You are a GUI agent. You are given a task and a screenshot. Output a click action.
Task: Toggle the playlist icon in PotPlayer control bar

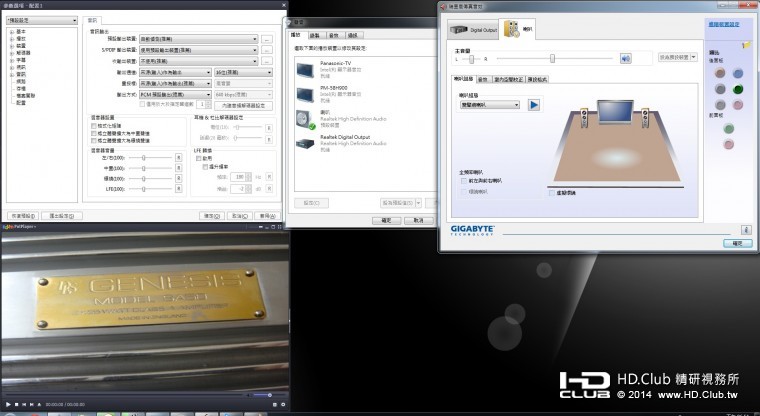pyautogui.click(x=275, y=404)
